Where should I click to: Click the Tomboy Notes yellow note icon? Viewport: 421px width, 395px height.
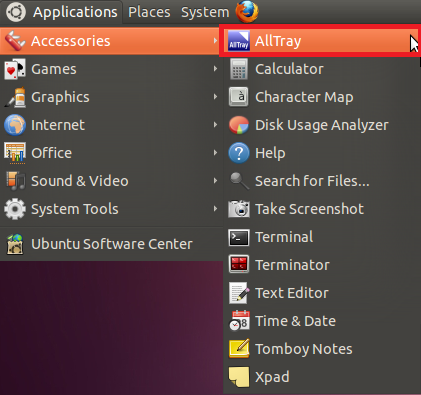coord(239,349)
